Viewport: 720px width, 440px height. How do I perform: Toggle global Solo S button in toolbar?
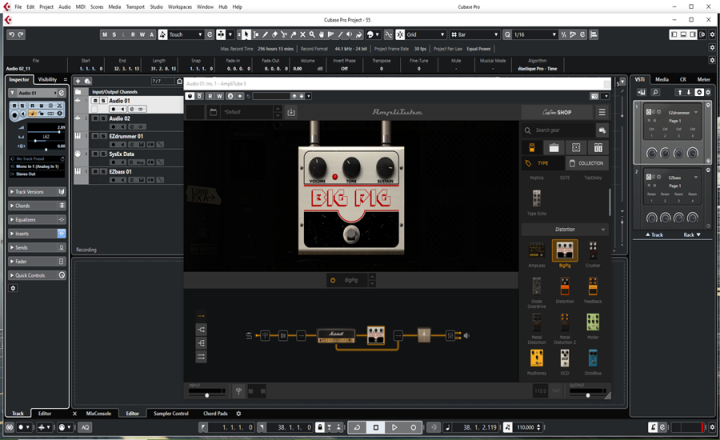114,34
